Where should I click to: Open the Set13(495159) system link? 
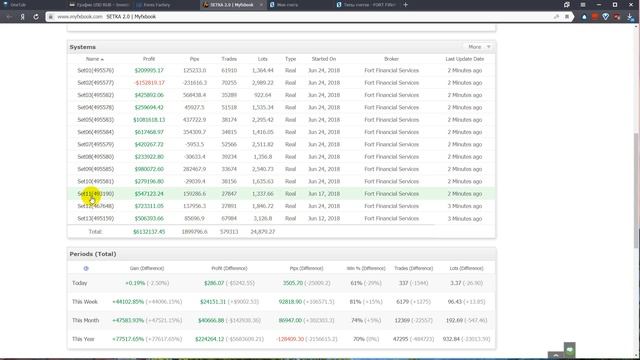(96, 218)
